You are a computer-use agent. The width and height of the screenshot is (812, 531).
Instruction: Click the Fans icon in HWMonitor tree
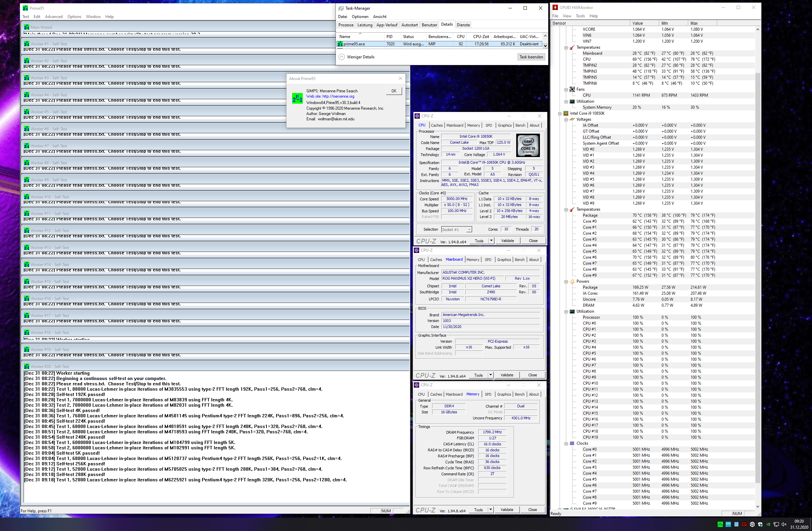(x=572, y=89)
